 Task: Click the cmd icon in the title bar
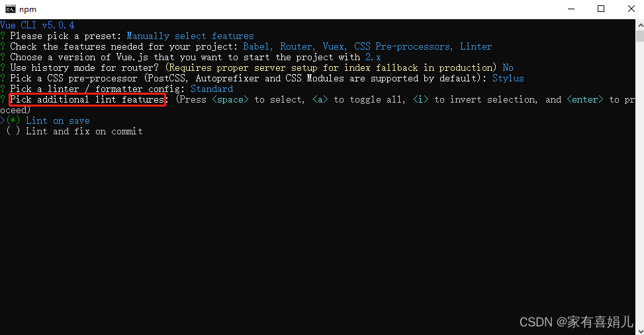(x=11, y=9)
